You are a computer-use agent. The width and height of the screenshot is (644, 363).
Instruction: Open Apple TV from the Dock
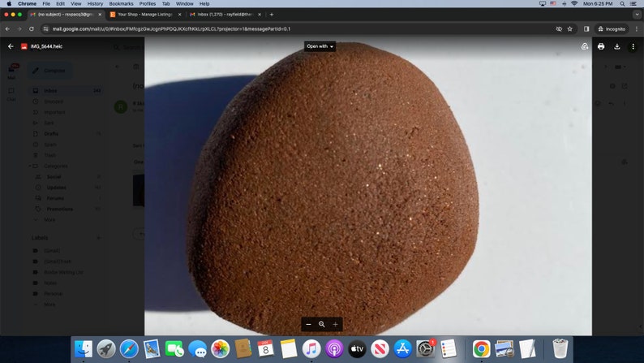coord(357,349)
